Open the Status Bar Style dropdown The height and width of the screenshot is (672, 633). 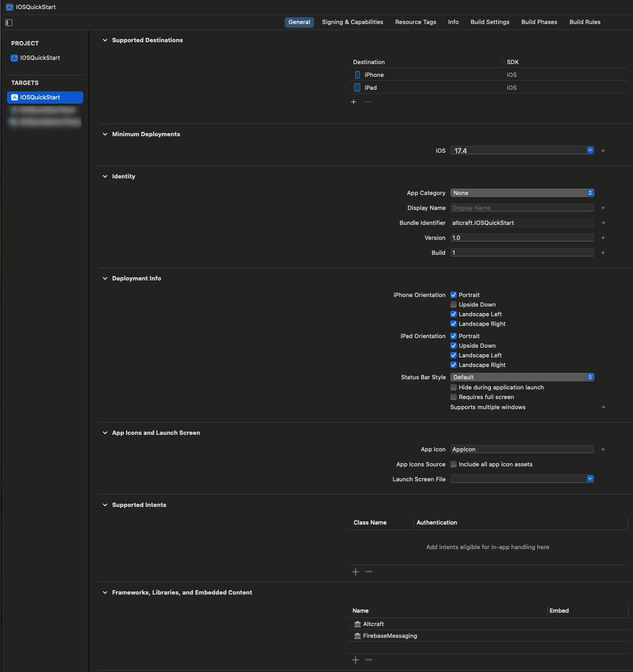point(522,377)
